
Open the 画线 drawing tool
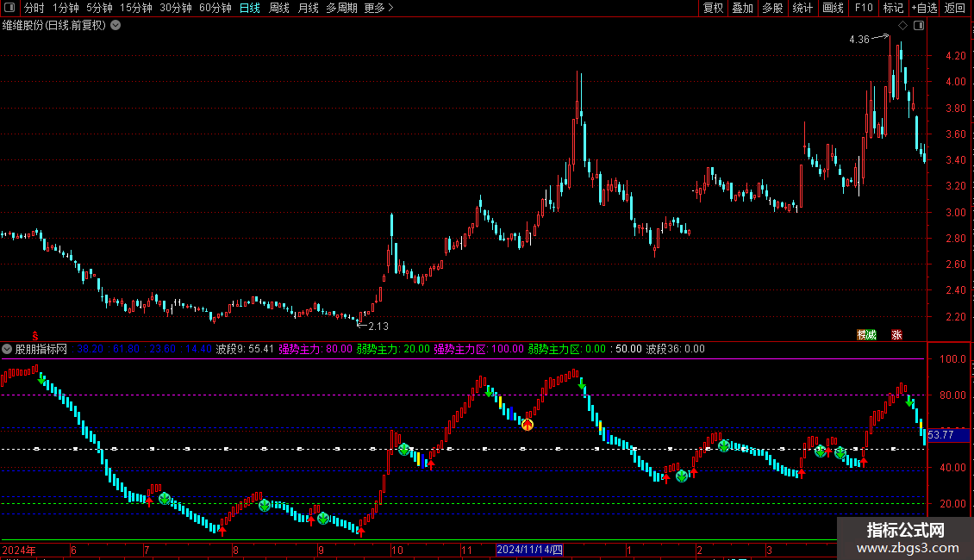[833, 8]
